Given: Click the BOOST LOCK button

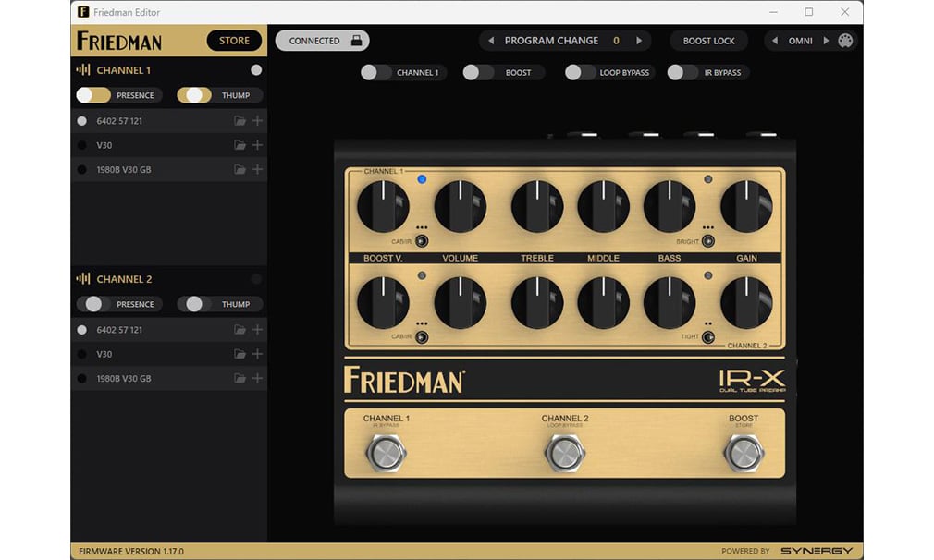Looking at the screenshot, I should (x=708, y=41).
